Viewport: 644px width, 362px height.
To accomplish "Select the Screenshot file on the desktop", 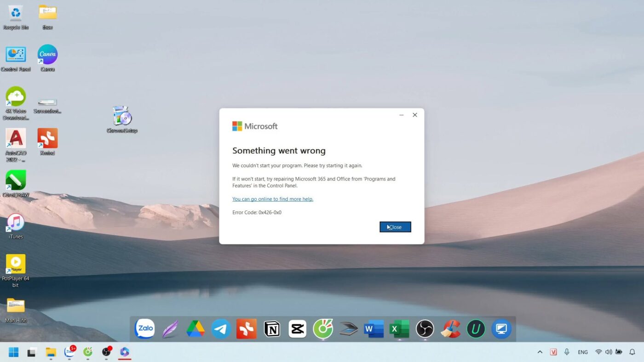I will [x=47, y=105].
